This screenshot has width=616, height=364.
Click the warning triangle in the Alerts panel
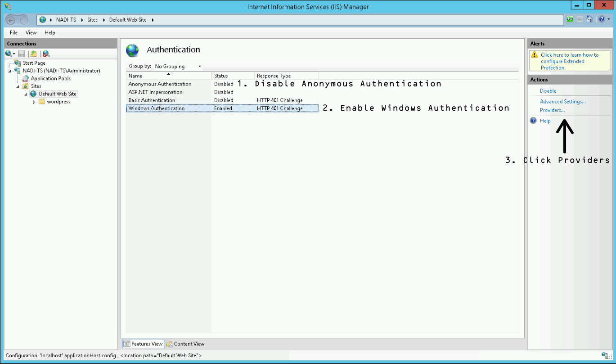click(x=535, y=55)
